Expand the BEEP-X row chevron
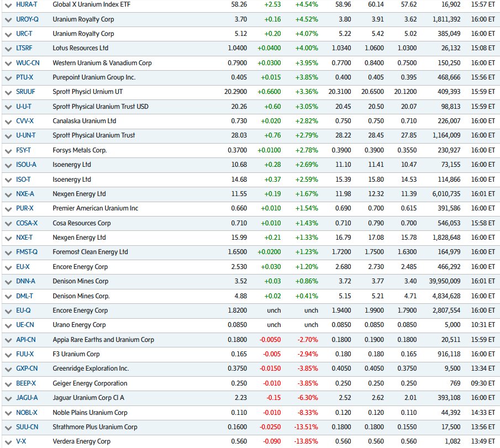Image resolution: width=500 pixels, height=448 pixels. [x=8, y=384]
